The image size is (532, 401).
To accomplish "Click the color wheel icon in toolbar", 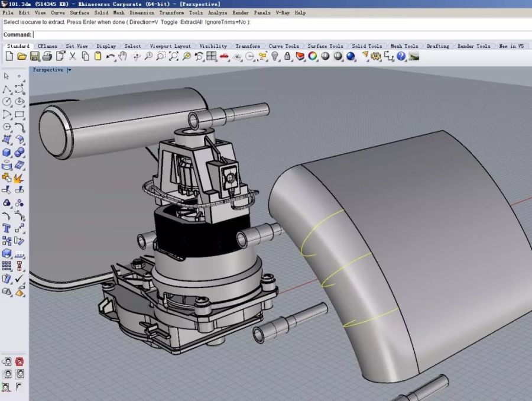I will [312, 56].
